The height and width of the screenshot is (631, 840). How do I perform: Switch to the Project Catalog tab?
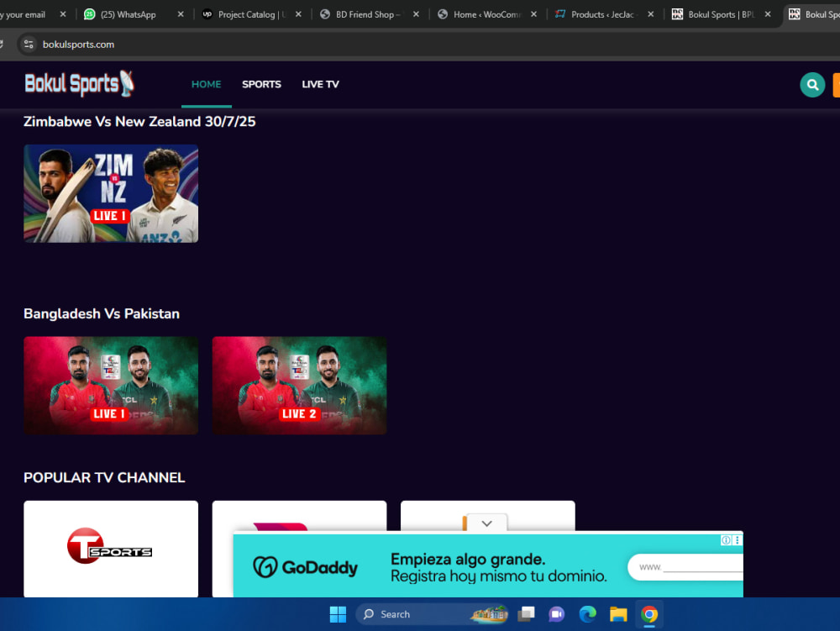pyautogui.click(x=246, y=14)
